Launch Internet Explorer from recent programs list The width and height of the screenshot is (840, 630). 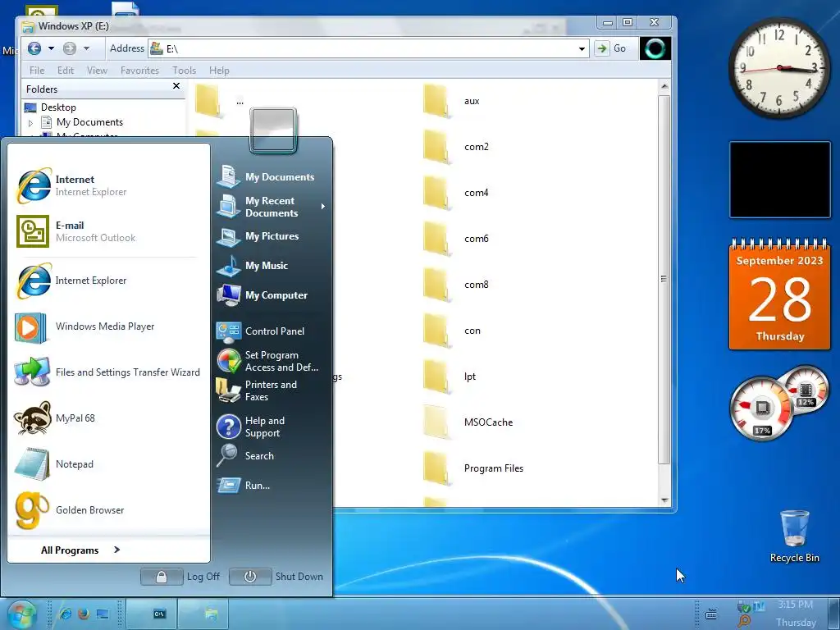[107, 281]
